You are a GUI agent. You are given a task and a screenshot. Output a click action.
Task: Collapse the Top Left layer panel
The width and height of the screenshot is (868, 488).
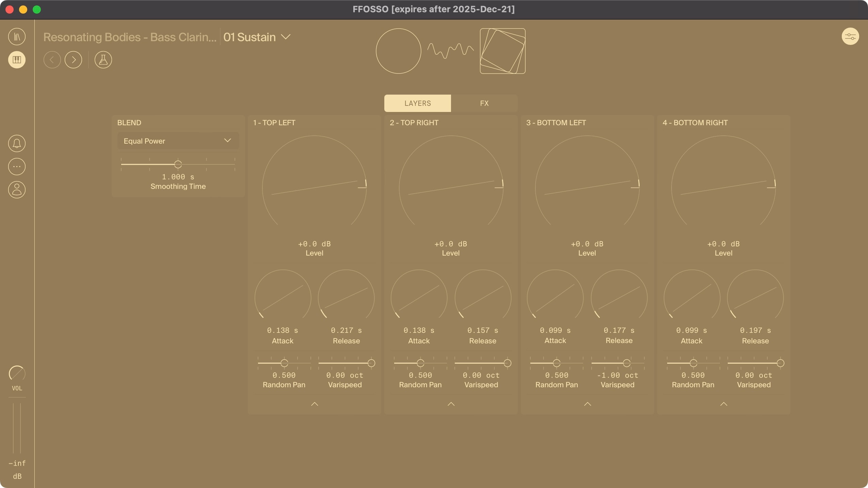point(314,404)
